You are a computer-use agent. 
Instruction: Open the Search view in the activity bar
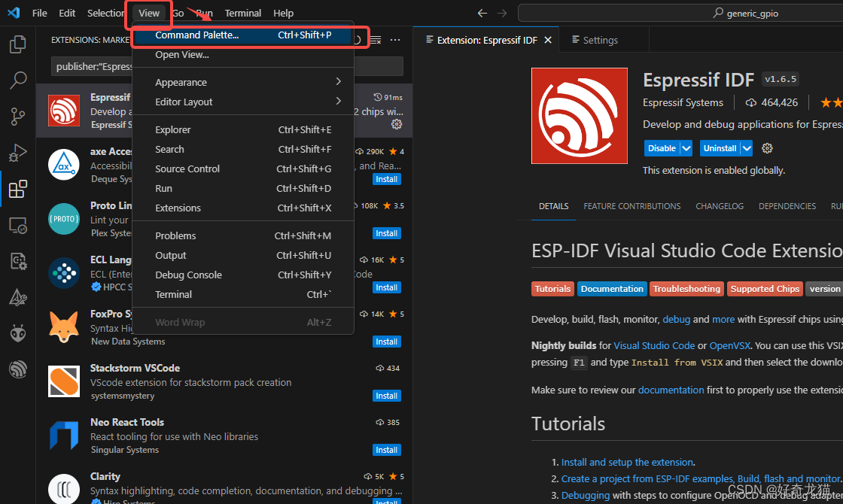18,80
